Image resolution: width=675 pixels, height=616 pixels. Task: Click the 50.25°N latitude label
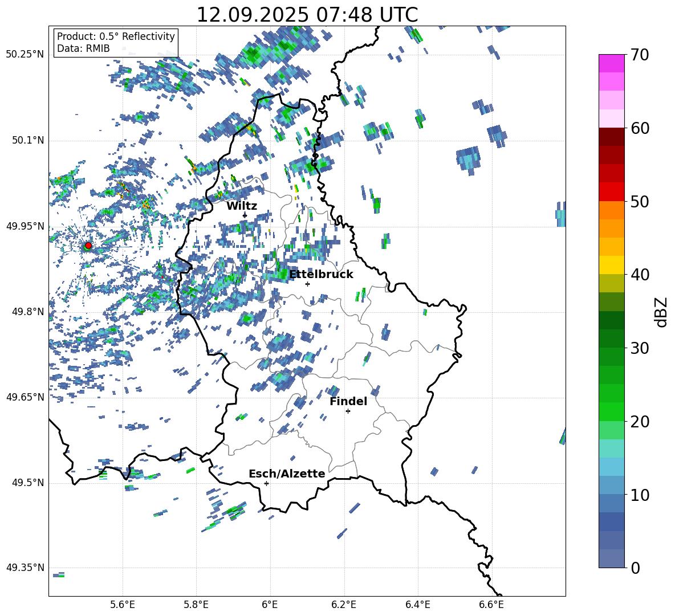pos(25,55)
